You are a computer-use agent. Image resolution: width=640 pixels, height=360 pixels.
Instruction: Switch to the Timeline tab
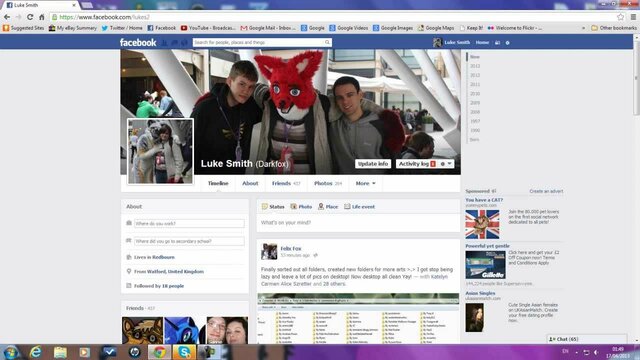(218, 183)
